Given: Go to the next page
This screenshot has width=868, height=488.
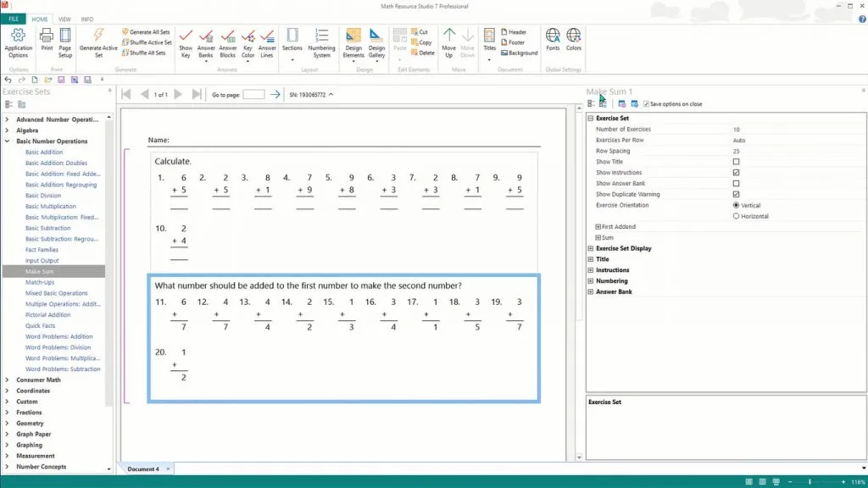Looking at the screenshot, I should (178, 95).
